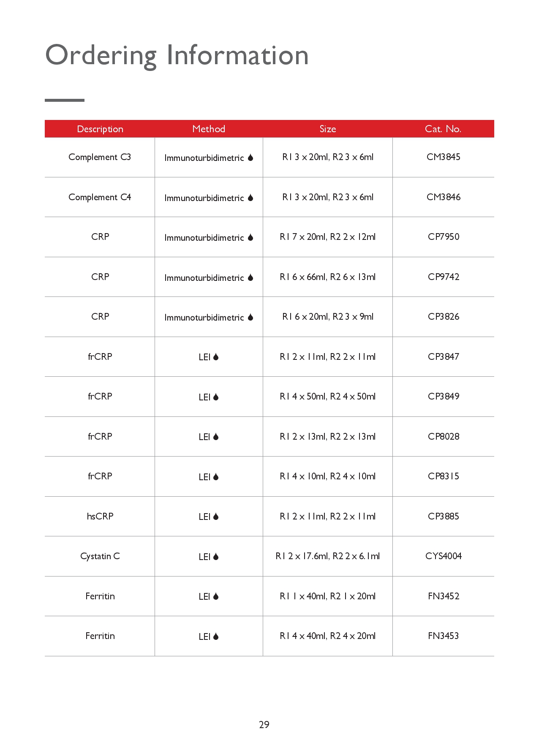Select catalog number CYS4004
This screenshot has height=756, width=539.
[x=444, y=556]
